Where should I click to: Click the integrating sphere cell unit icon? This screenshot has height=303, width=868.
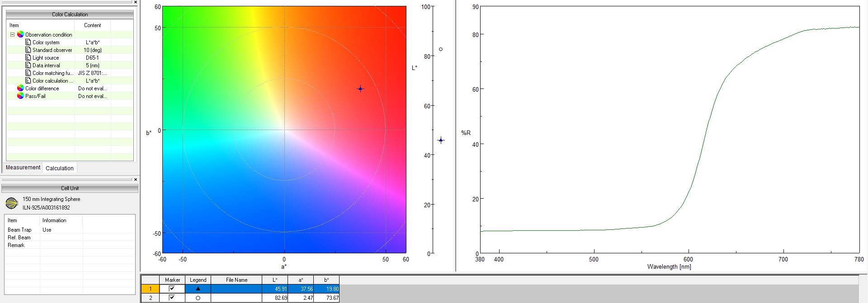(11, 203)
